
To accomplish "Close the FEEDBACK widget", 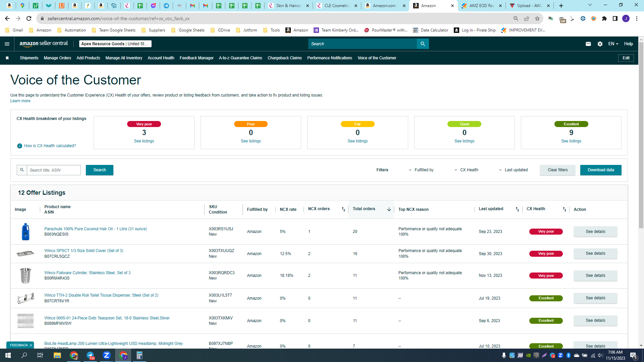I will point(31,345).
